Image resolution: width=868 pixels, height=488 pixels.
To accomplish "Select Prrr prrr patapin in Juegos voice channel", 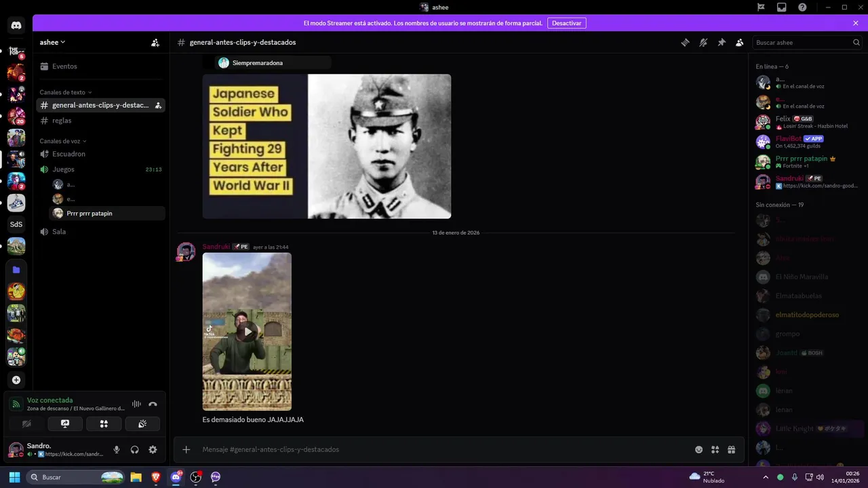I will (107, 213).
